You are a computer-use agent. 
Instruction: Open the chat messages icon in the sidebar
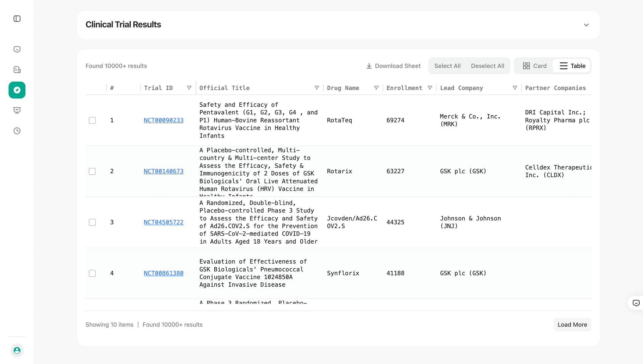(17, 49)
